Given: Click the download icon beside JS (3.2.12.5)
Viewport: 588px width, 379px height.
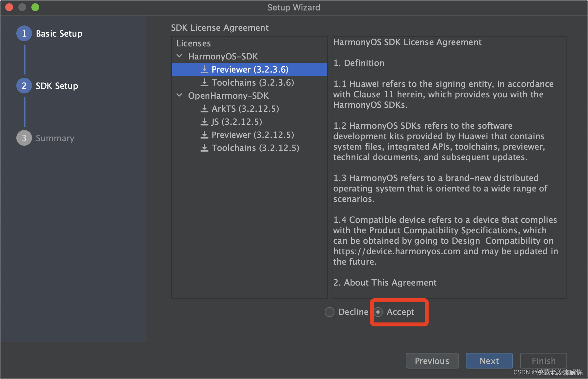Looking at the screenshot, I should tap(204, 122).
